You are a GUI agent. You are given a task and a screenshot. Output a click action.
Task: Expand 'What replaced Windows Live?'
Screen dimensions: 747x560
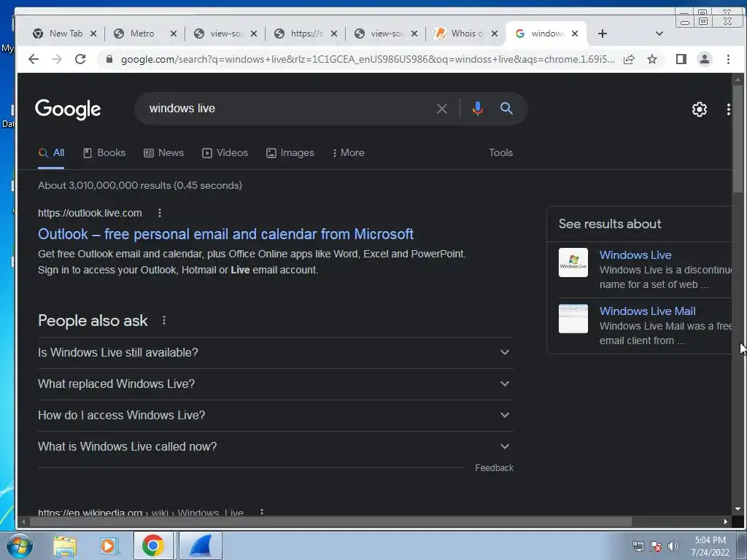(275, 384)
